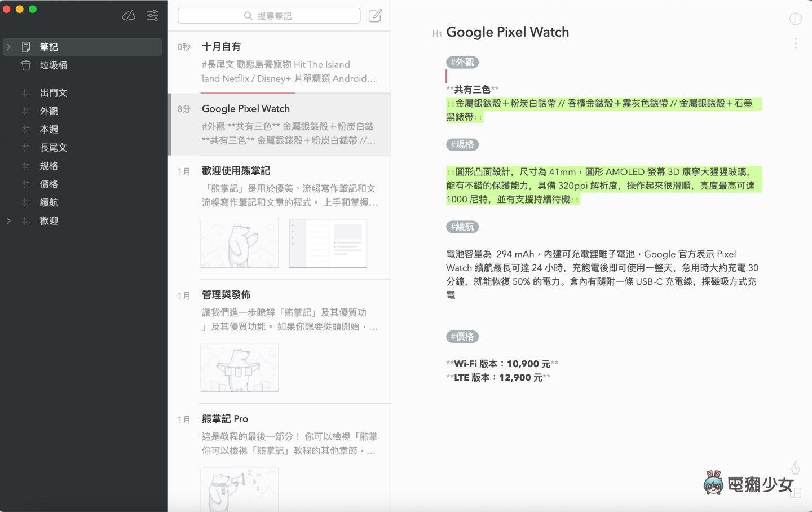Click the #外觀 tag in the editor
Screen dimensions: 812x512
462,63
